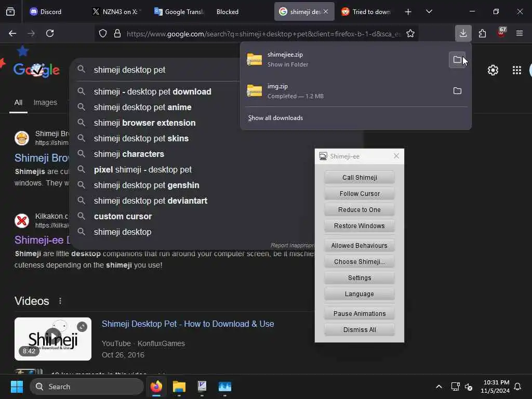Click the Google logo
Screen dimensions: 532x399
tap(37, 70)
